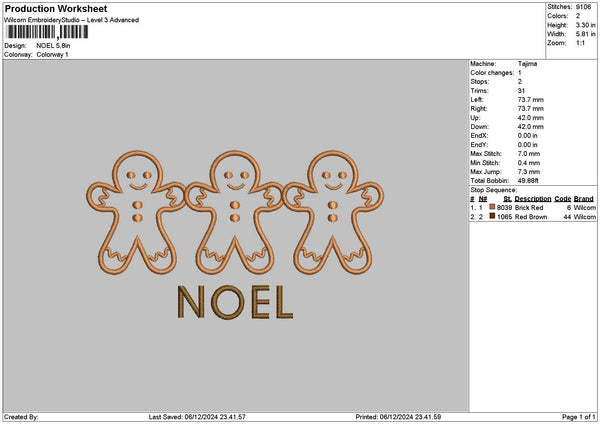This screenshot has width=600, height=424.
Task: Click the Code column header
Action: tap(562, 199)
